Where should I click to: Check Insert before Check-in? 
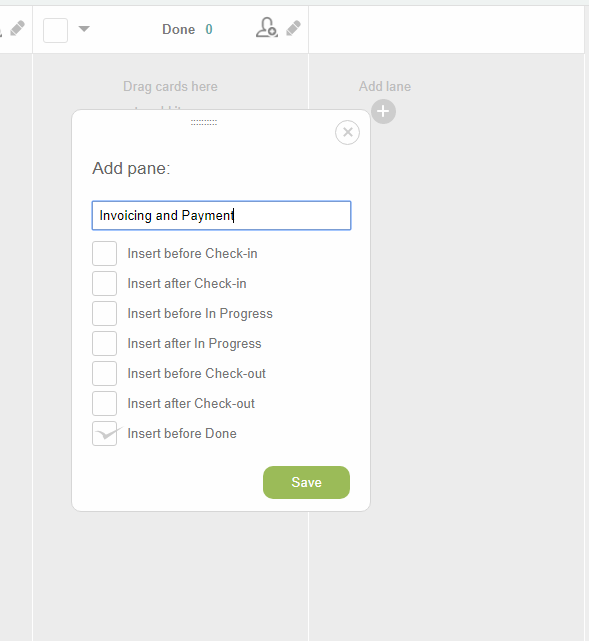click(104, 253)
